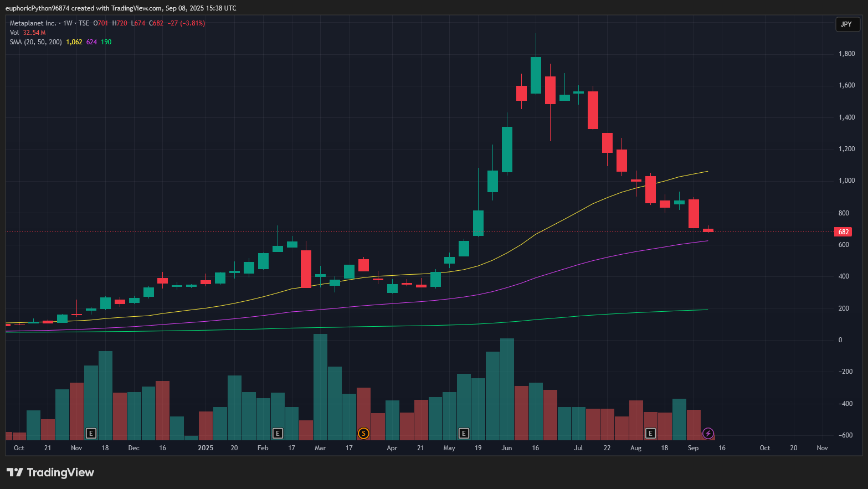Click the Feb label on time axis
The width and height of the screenshot is (868, 489).
coord(263,448)
